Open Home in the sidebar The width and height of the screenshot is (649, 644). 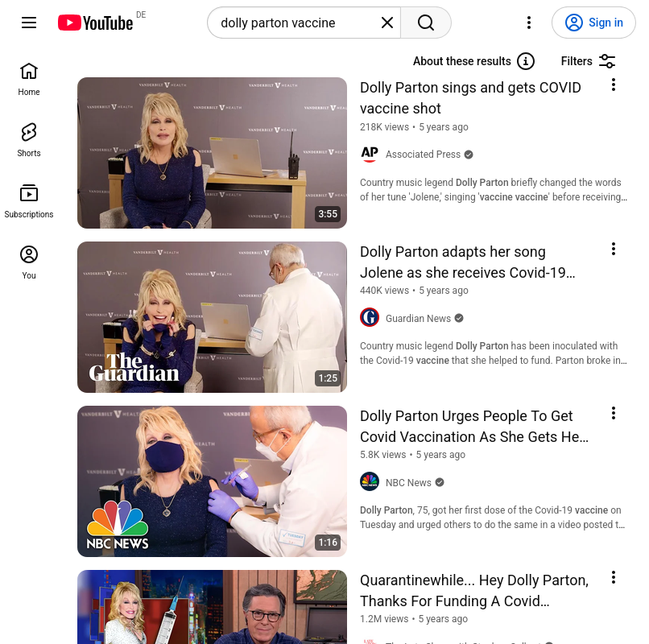(29, 80)
